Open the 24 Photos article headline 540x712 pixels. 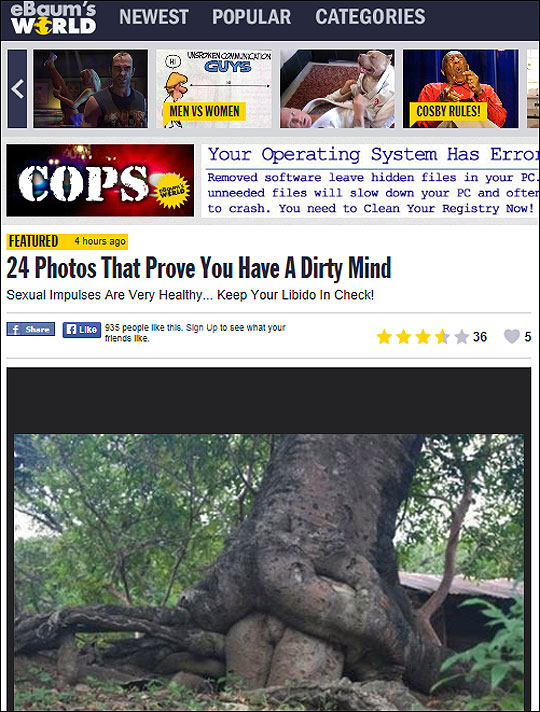click(198, 268)
